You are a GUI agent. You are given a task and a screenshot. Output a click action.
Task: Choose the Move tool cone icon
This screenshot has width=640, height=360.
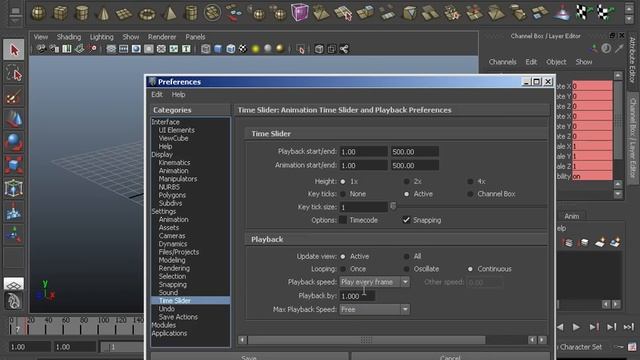click(14, 119)
